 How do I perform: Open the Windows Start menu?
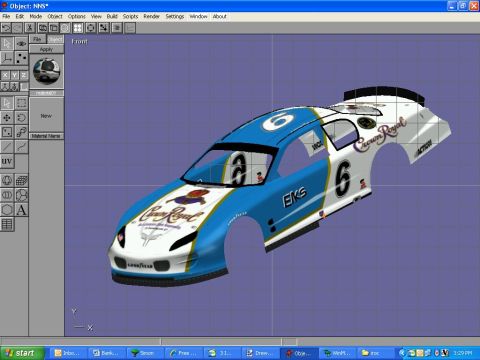tap(22, 353)
